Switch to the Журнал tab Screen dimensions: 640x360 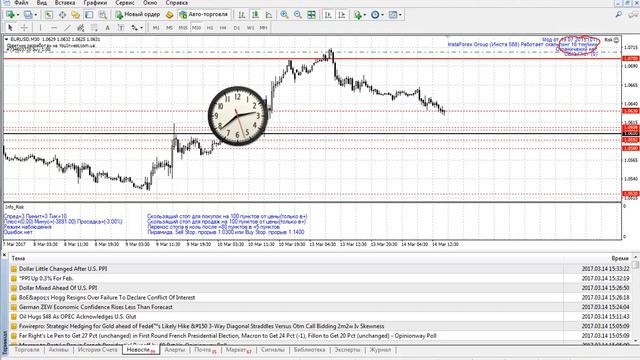(380, 350)
